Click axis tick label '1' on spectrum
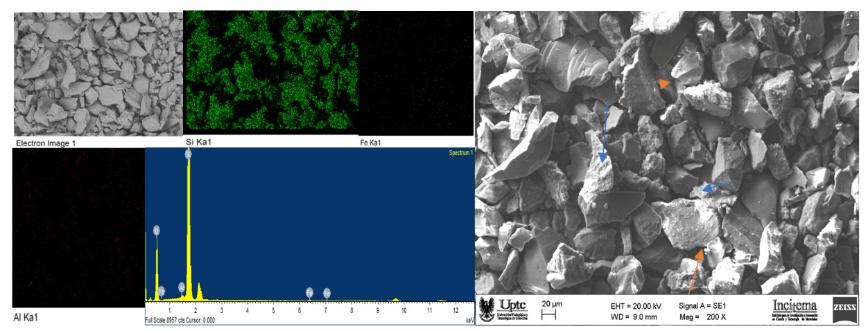Viewport: 868px width, 331px height. 169,311
